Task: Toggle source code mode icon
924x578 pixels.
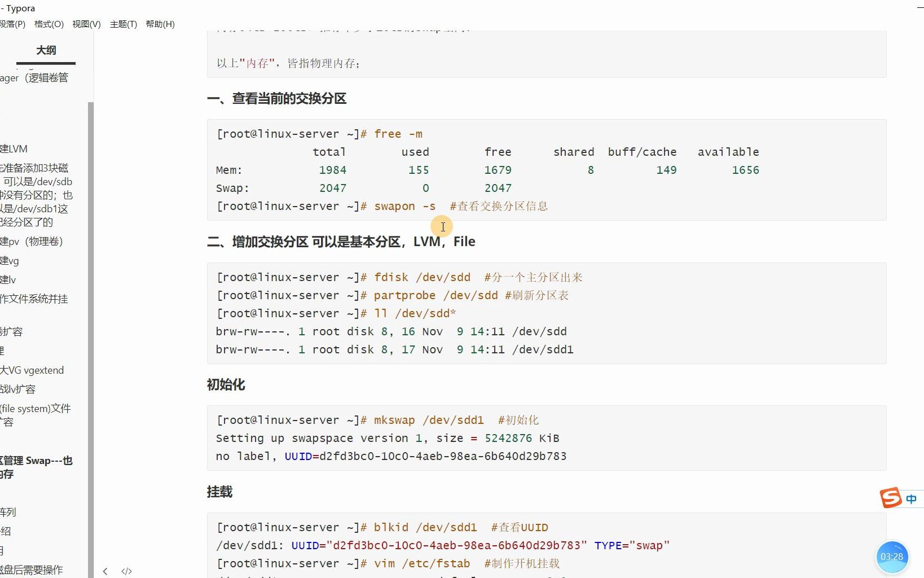Action: [126, 571]
